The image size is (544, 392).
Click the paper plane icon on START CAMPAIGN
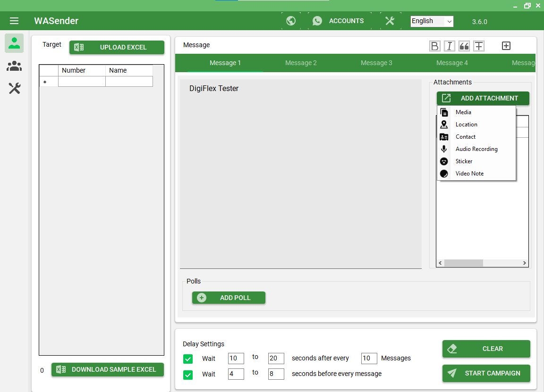[x=452, y=373]
